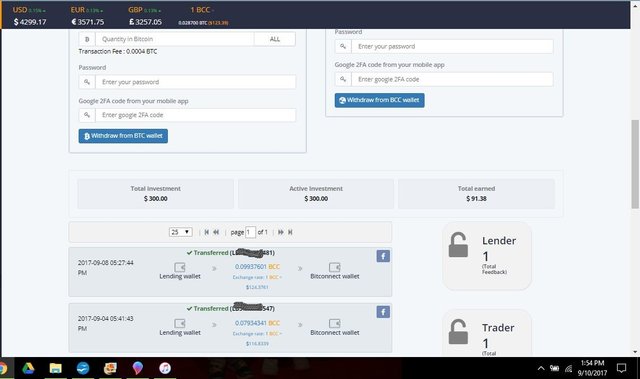Click the GBP £3257.05 price ticker
Screen dimensions: 640x379
click(x=145, y=16)
